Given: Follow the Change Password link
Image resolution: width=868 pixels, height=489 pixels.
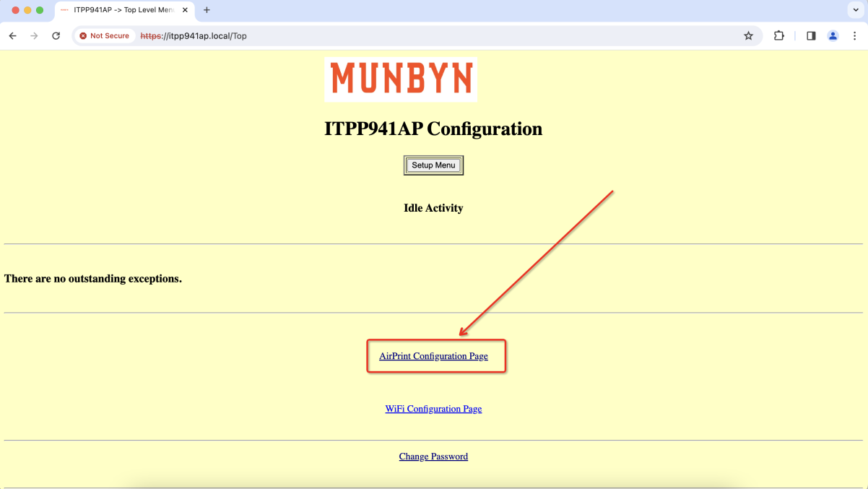Looking at the screenshot, I should [x=433, y=456].
